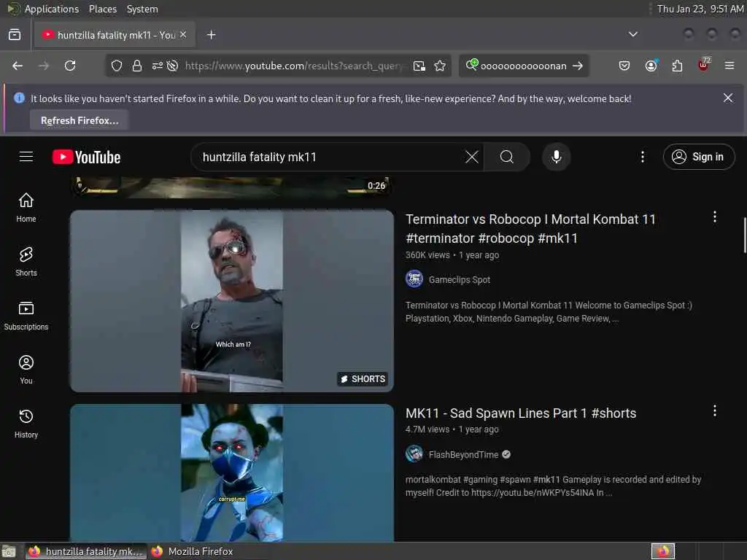Open the Firefox application hamburger menu
The image size is (747, 560).
[x=729, y=66]
